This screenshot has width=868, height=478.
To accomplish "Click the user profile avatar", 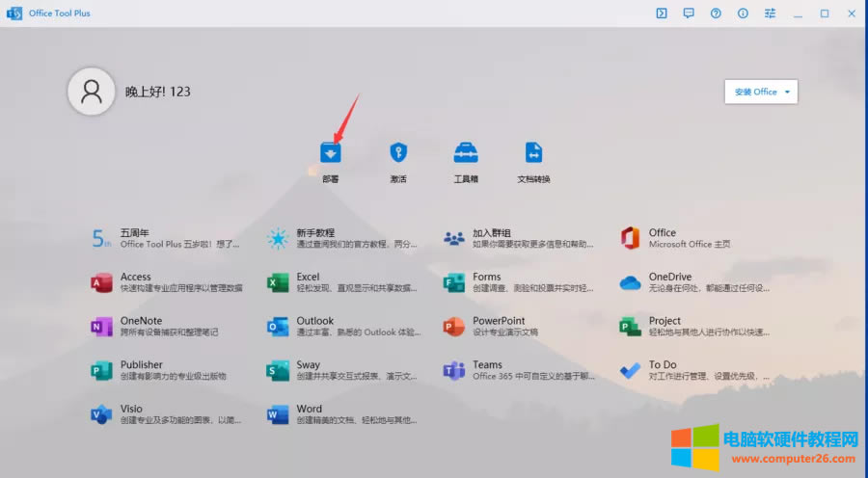I will [92, 92].
